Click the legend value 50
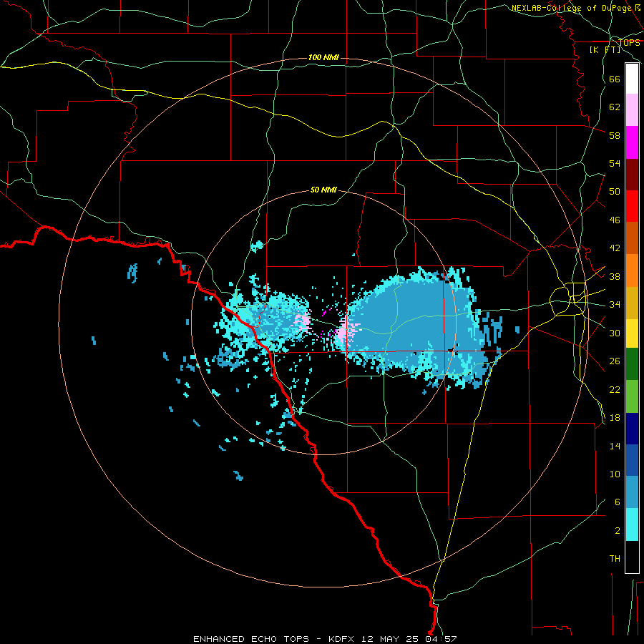The image size is (644, 644). pyautogui.click(x=615, y=192)
